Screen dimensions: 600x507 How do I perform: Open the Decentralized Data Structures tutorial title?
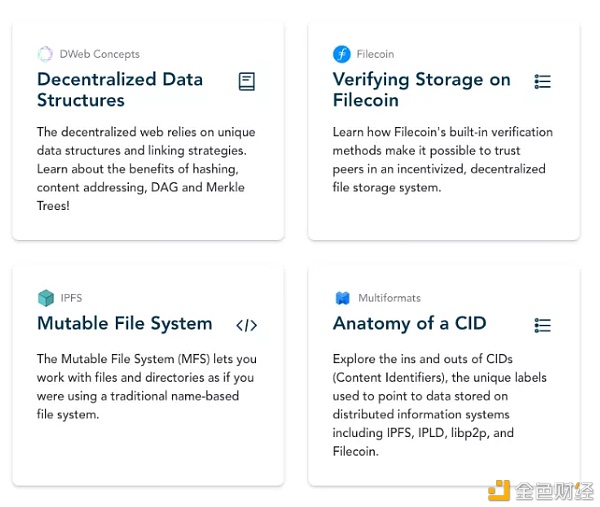click(x=120, y=90)
